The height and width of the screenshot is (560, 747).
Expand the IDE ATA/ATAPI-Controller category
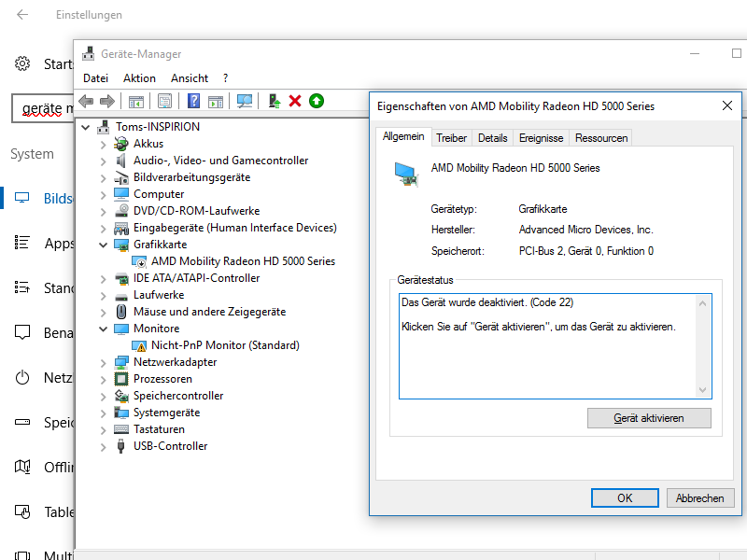[104, 278]
